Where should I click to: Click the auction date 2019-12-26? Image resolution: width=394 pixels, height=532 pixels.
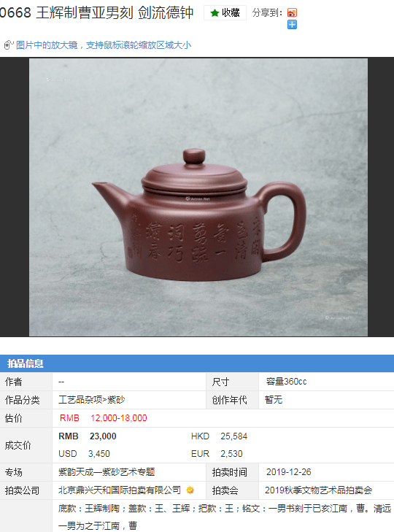[x=288, y=472]
